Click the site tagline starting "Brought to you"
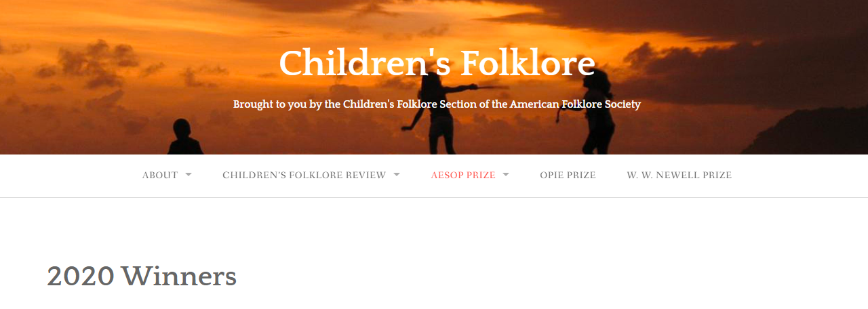This screenshot has height=309, width=868. (437, 104)
